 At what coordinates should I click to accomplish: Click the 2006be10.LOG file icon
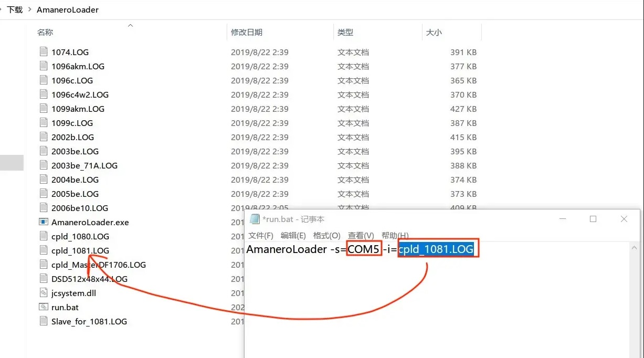pyautogui.click(x=43, y=208)
